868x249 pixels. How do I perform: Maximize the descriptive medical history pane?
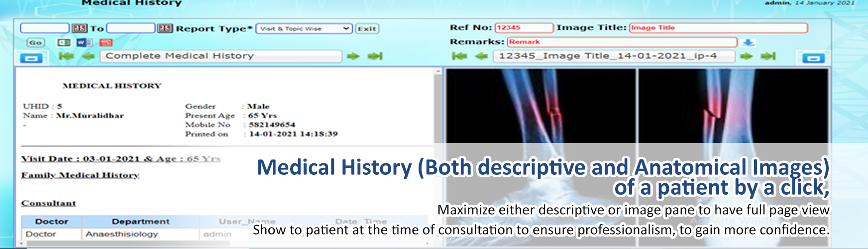coord(31,58)
